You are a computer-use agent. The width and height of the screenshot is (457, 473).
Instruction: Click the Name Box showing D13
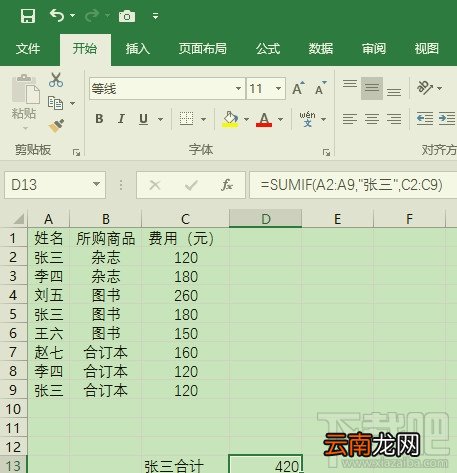[48, 185]
